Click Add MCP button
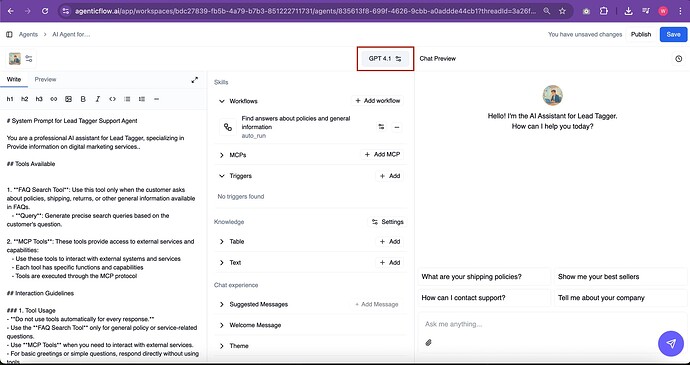This screenshot has width=690, height=365. pos(382,155)
